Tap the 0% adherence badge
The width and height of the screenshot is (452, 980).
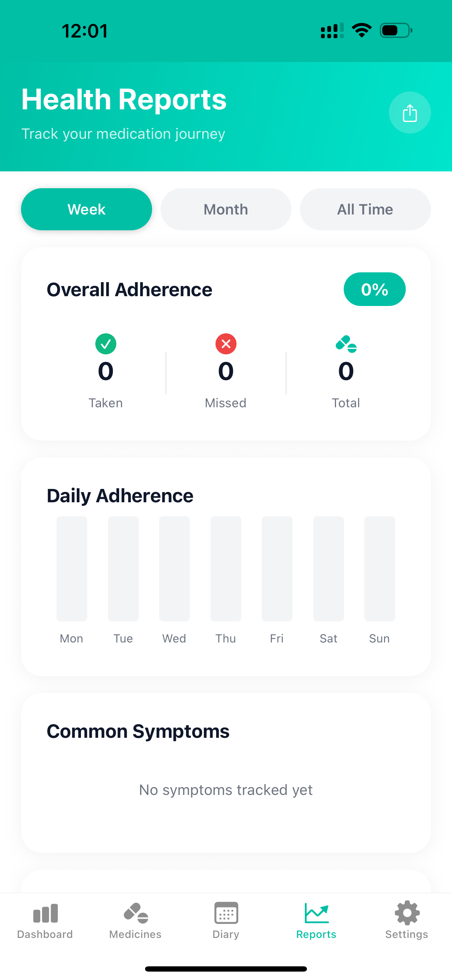click(374, 289)
